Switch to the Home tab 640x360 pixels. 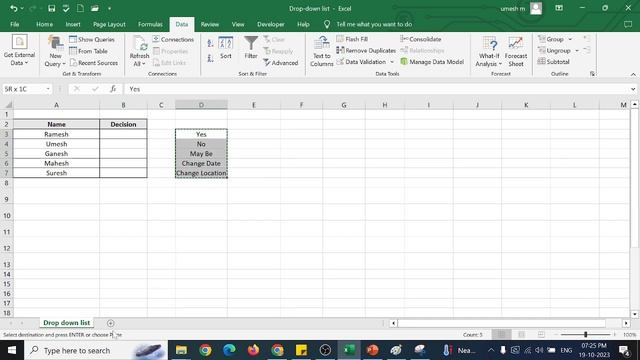click(x=44, y=24)
